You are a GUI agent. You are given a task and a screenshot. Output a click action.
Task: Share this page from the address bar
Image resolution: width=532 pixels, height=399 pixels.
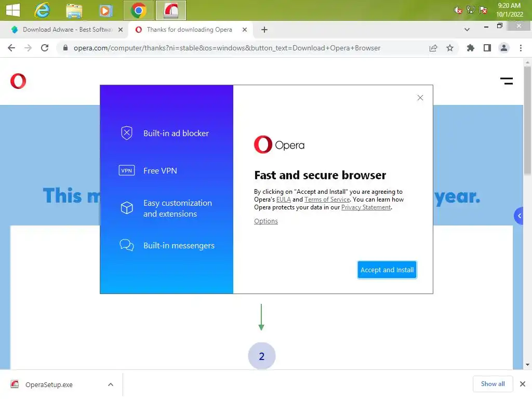tap(433, 48)
